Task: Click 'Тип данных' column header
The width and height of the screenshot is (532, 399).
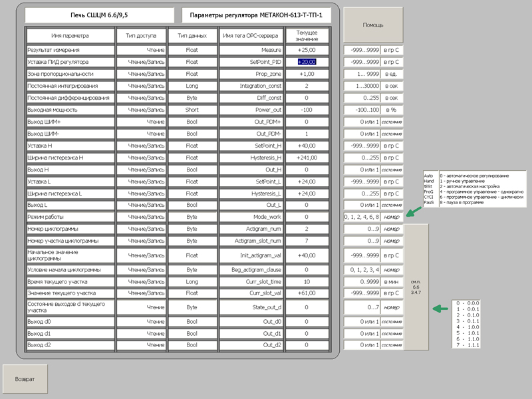Action: (192, 36)
